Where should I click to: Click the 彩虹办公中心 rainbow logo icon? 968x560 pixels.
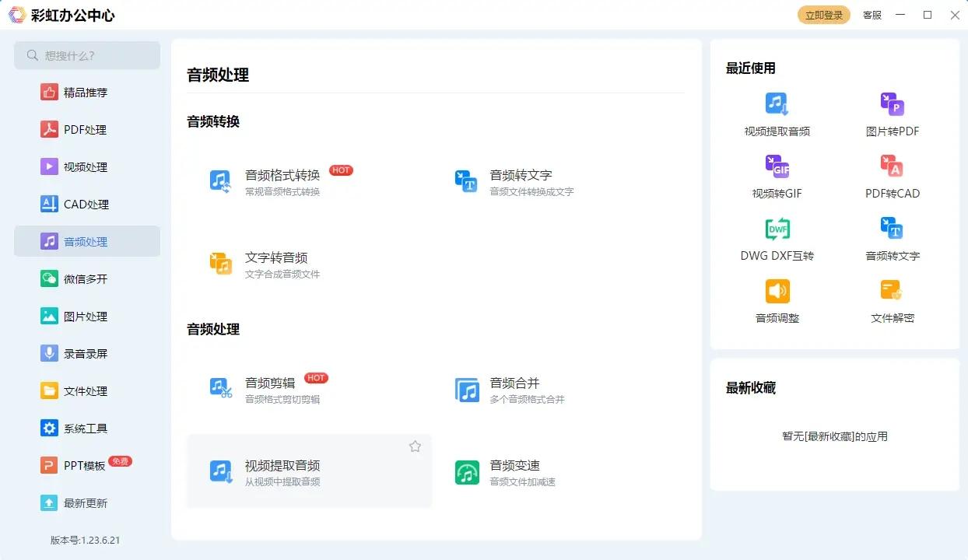pos(16,15)
